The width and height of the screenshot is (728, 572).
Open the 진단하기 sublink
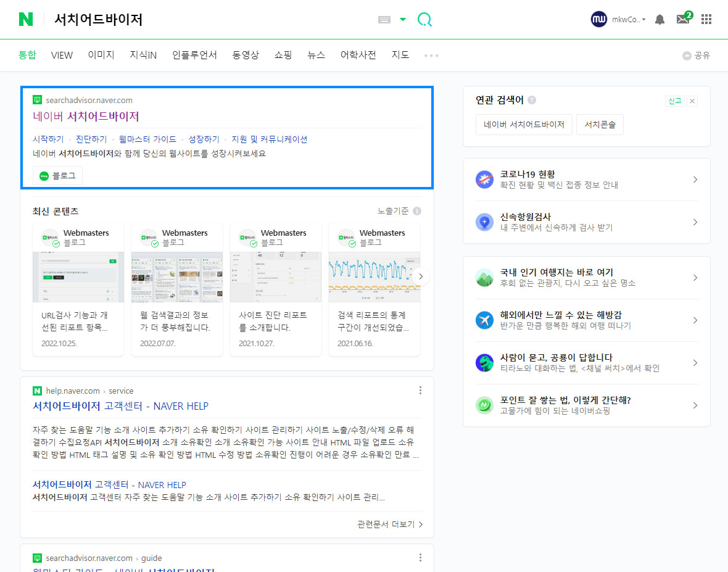(x=91, y=139)
